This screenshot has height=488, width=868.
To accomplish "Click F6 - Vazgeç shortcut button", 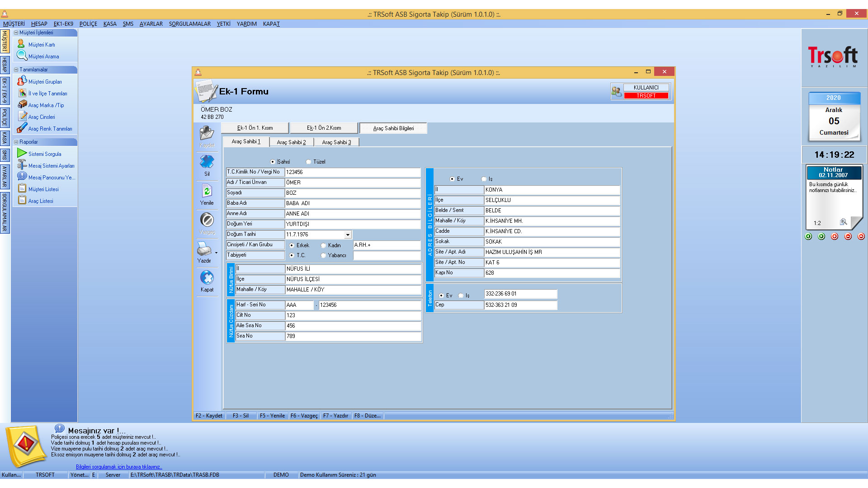I will (304, 416).
